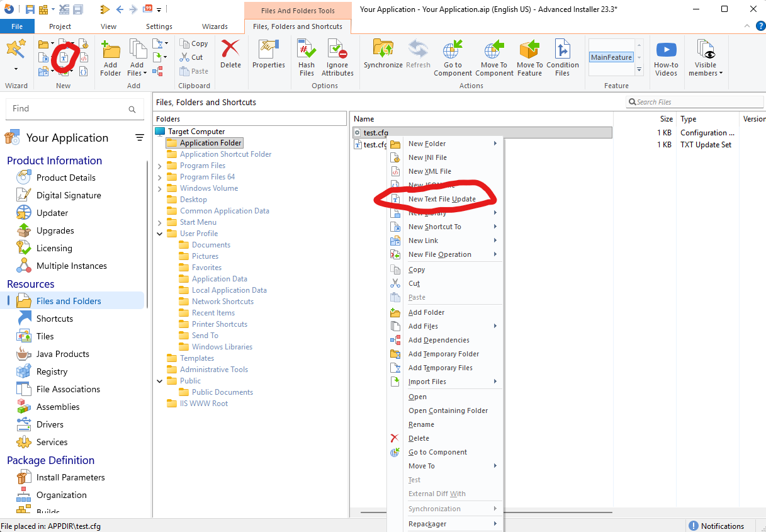Toggle the filter beside Your Application
Image resolution: width=766 pixels, height=532 pixels.
click(x=140, y=137)
